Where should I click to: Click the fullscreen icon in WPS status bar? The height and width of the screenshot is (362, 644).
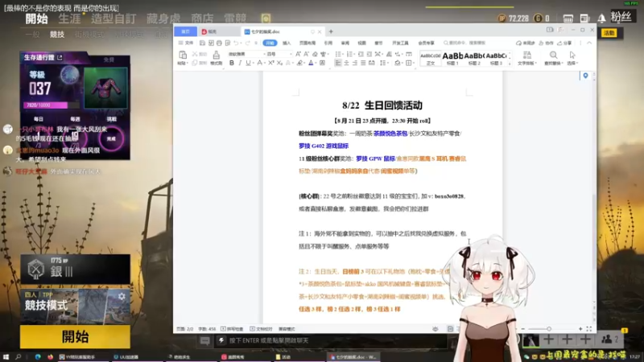point(589,329)
